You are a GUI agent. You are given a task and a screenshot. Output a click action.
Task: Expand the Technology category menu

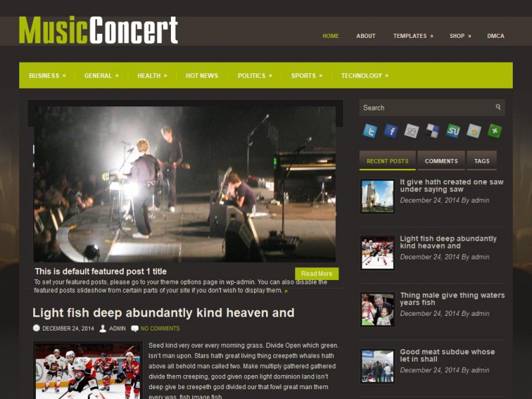[364, 76]
